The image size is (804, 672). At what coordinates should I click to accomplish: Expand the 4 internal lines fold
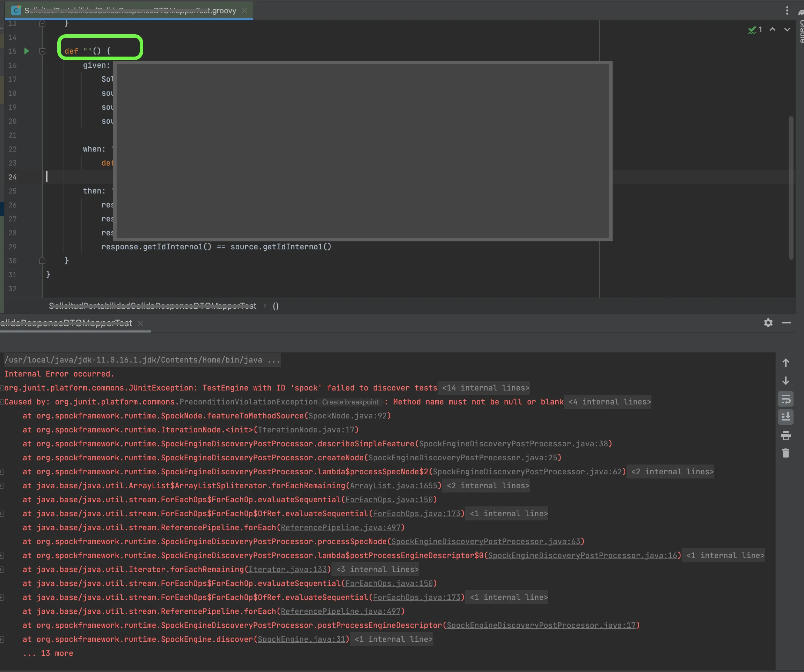tap(609, 402)
